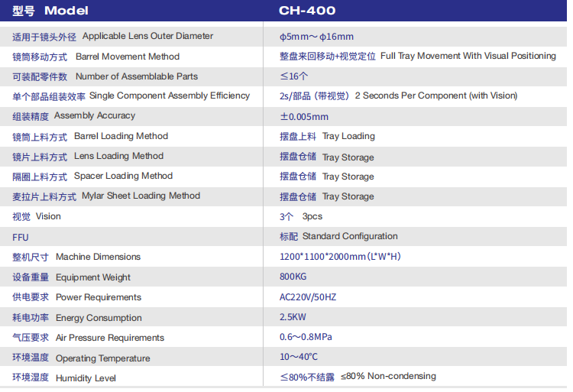Select '1200*1100*2000mm(L*W*H)' value
The width and height of the screenshot is (573, 392).
tap(340, 257)
